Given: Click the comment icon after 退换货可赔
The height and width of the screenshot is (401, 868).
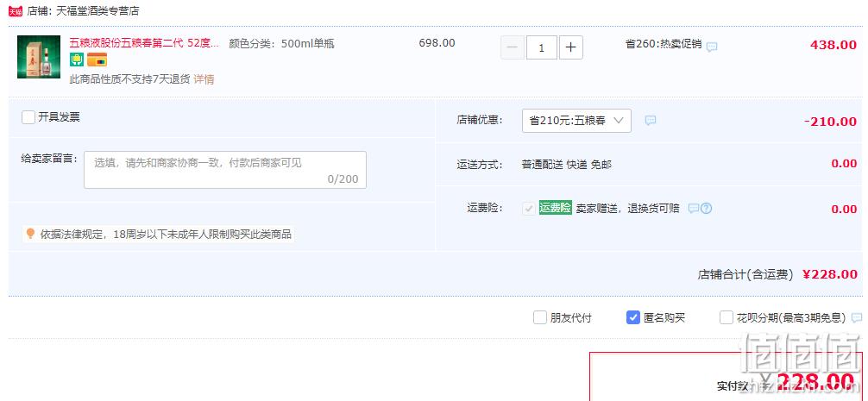Looking at the screenshot, I should 693,209.
